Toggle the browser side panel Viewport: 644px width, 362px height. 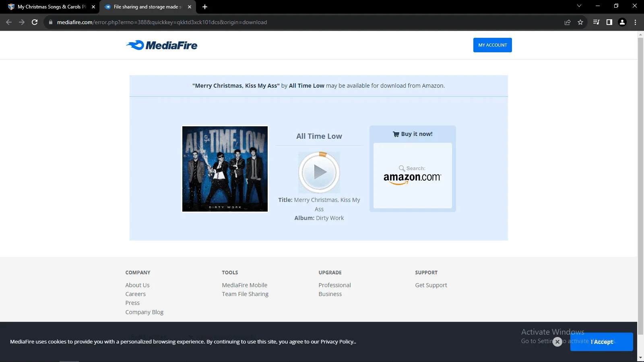click(609, 22)
